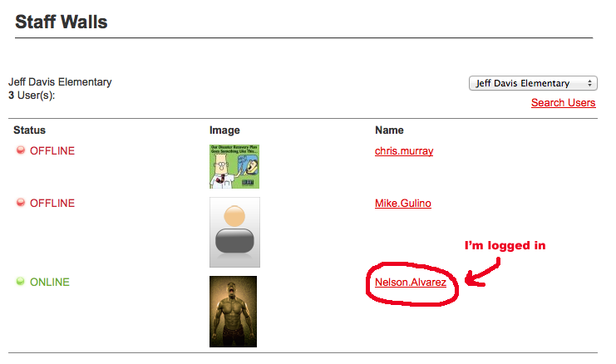616x364 pixels.
Task: Click the Status column header
Action: 29,130
